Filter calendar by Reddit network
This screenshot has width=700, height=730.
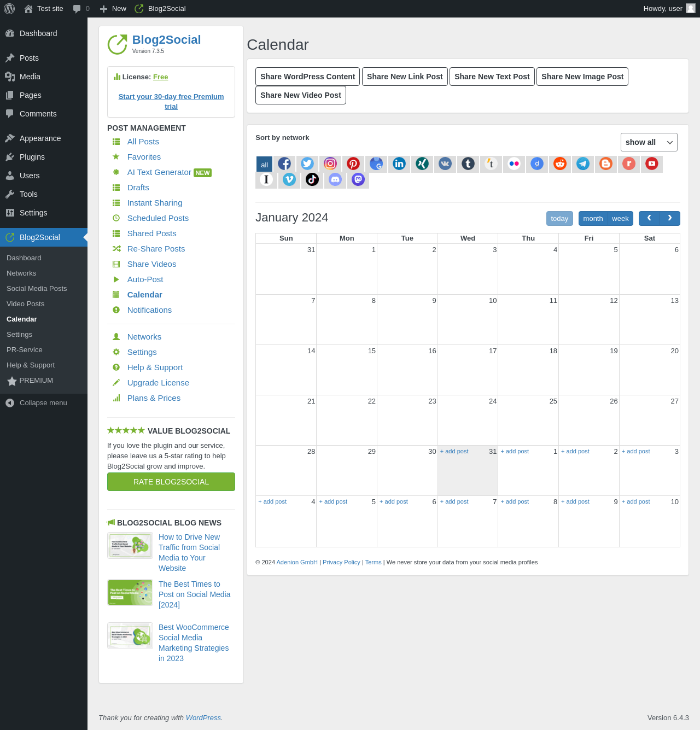pos(560,163)
